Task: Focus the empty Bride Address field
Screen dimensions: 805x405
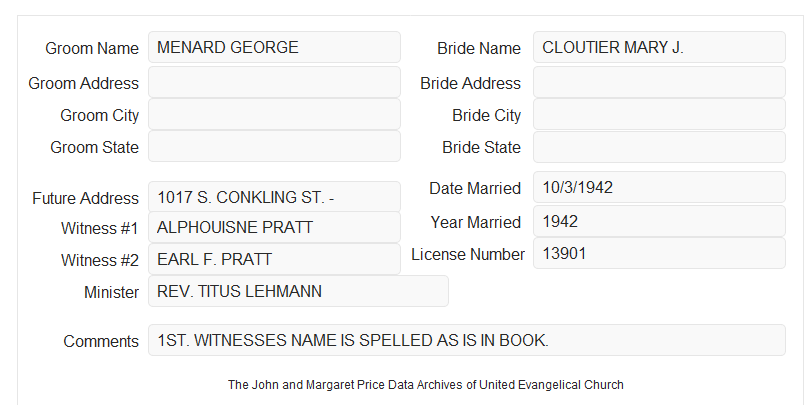Action: click(659, 82)
